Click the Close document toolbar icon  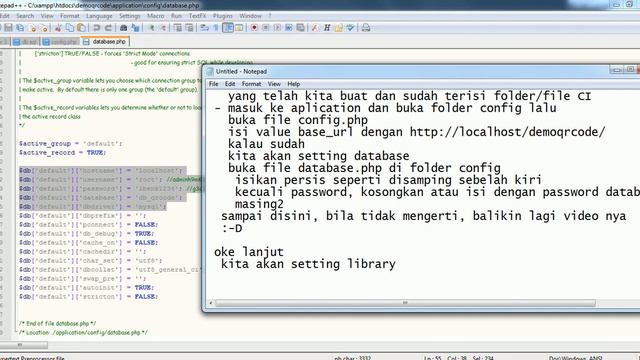(x=32, y=28)
